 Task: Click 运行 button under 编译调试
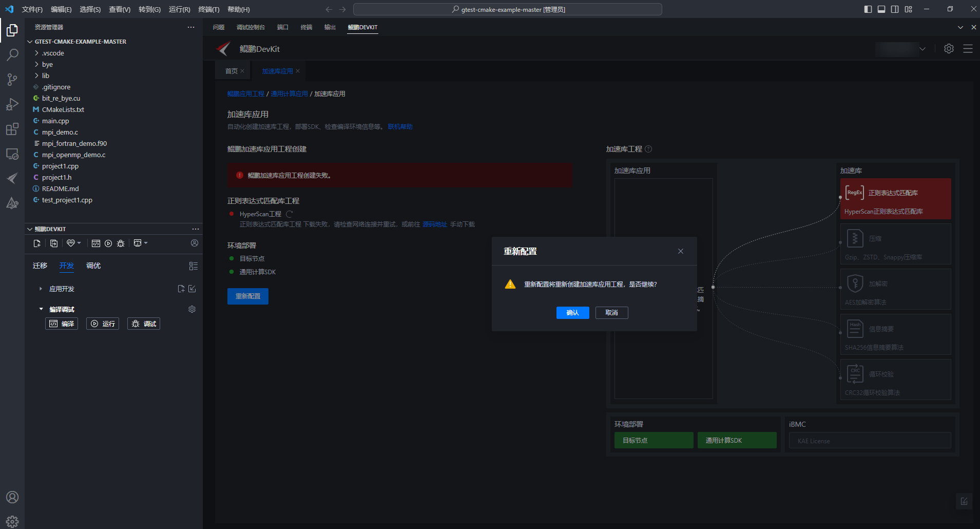103,324
